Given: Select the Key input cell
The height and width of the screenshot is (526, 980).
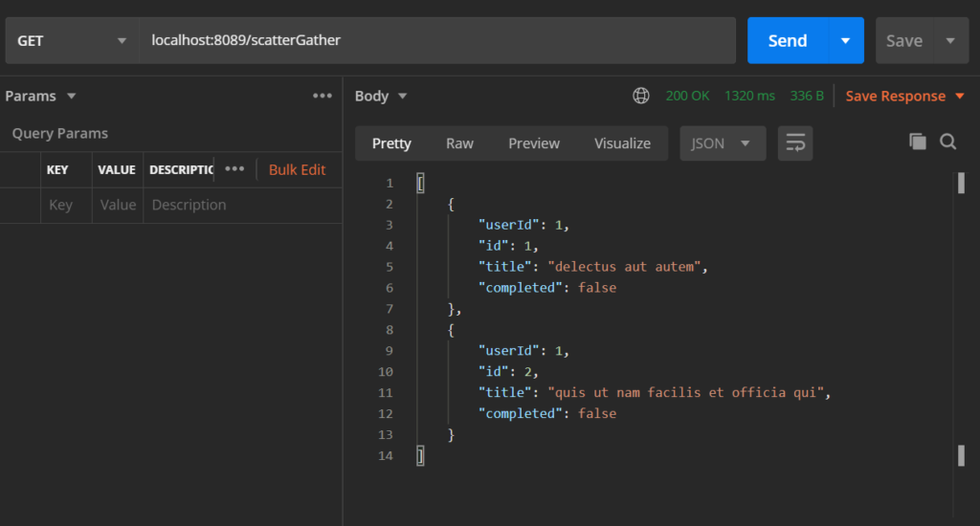Looking at the screenshot, I should tap(66, 205).
